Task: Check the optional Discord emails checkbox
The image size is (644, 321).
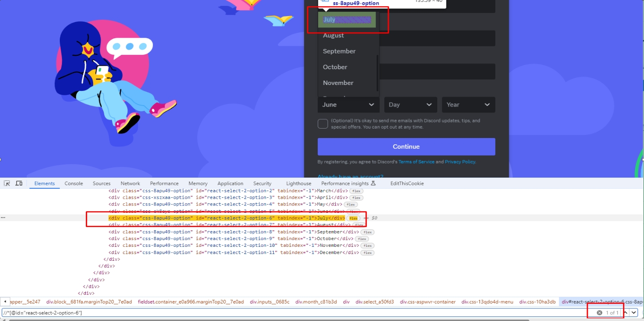Action: (x=323, y=124)
